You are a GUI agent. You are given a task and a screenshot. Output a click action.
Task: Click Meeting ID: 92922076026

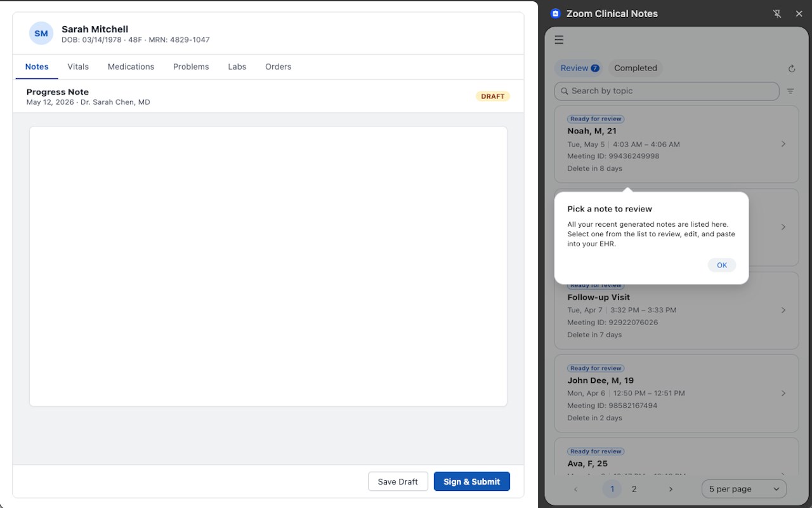(613, 323)
